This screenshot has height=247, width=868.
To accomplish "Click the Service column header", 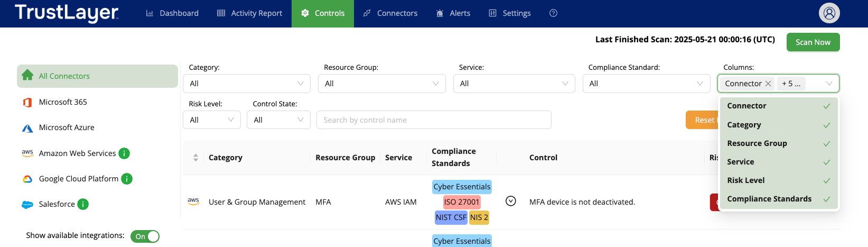I will pyautogui.click(x=398, y=158).
